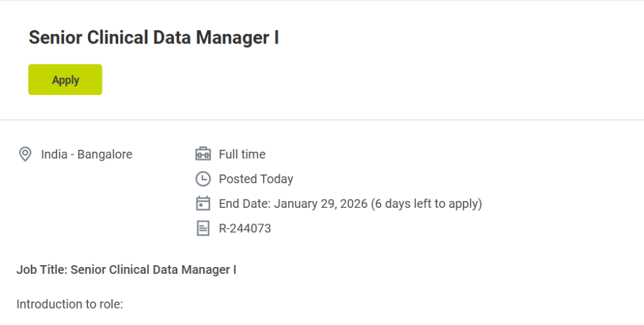Click the Posted Today text

coord(256,179)
